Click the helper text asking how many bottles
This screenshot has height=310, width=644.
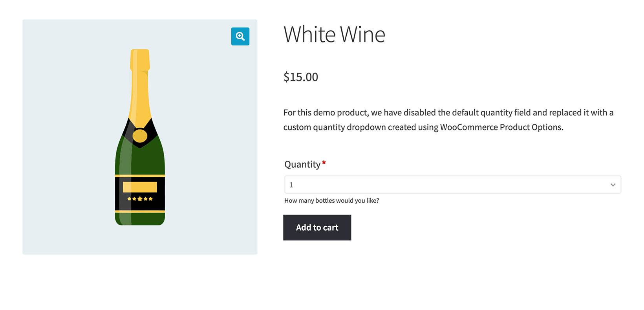click(331, 200)
